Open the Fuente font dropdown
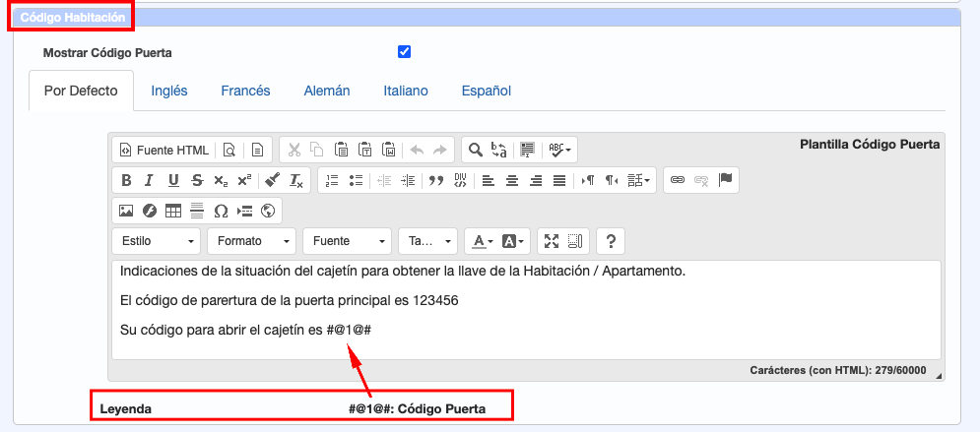The image size is (980, 432). pyautogui.click(x=347, y=241)
